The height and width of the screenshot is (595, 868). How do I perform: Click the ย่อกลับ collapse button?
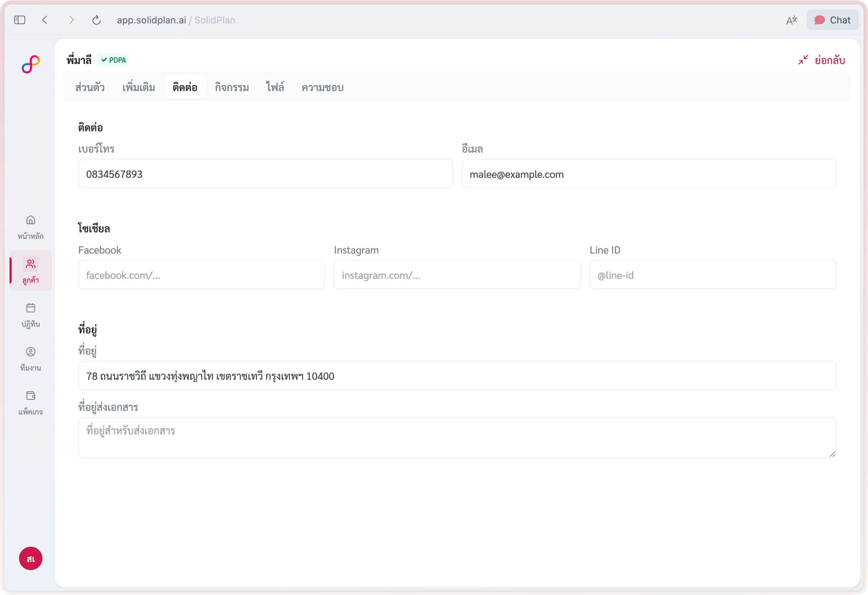(821, 60)
